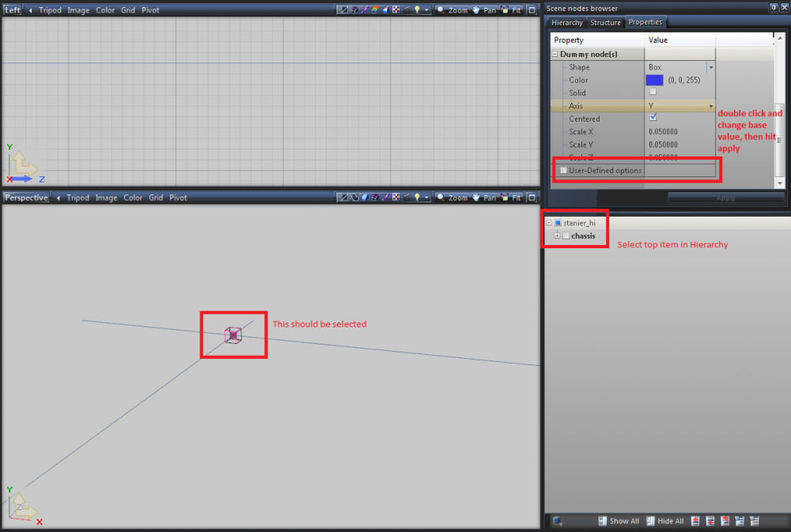This screenshot has width=791, height=532.
Task: Toggle bones display icon in Left viewport
Action: tap(365, 10)
